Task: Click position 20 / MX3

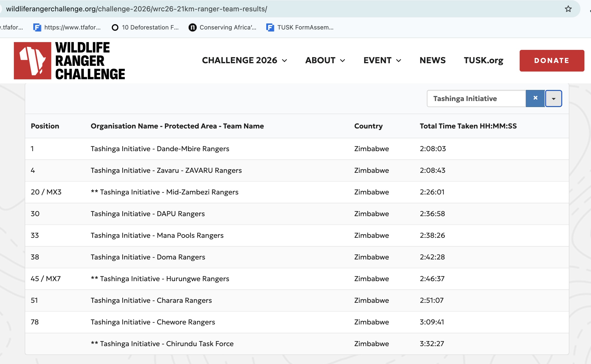Action: point(46,192)
